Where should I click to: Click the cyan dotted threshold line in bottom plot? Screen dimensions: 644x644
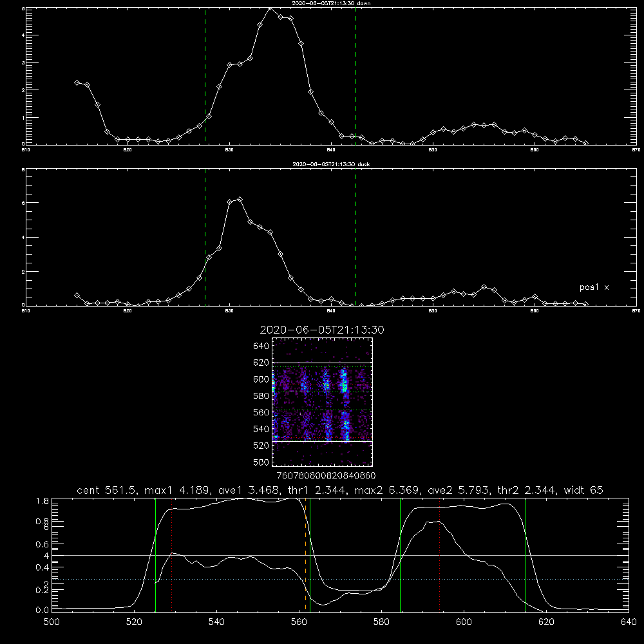coord(340,580)
